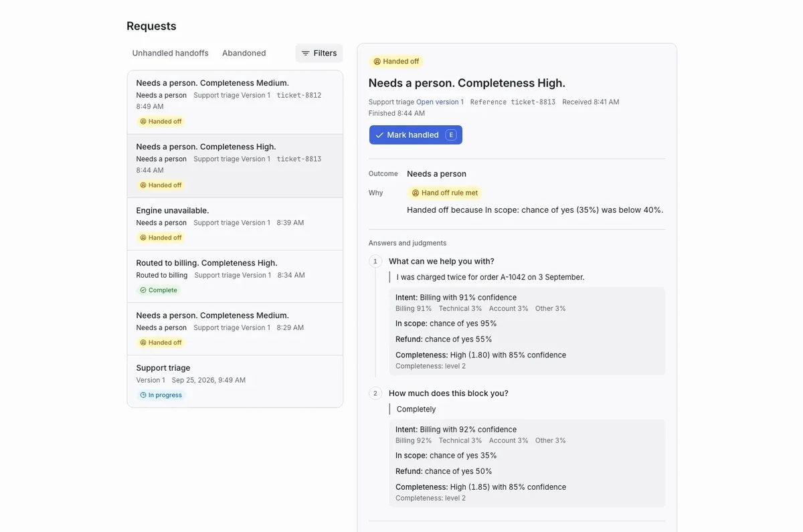Viewport: 803px width, 532px height.
Task: Select the 8:29 AM Needs a person request
Action: tap(235, 329)
